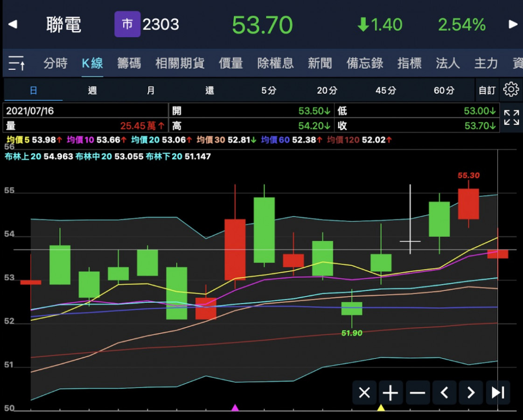
Task: Switch to the 分時 tab
Action: point(55,63)
